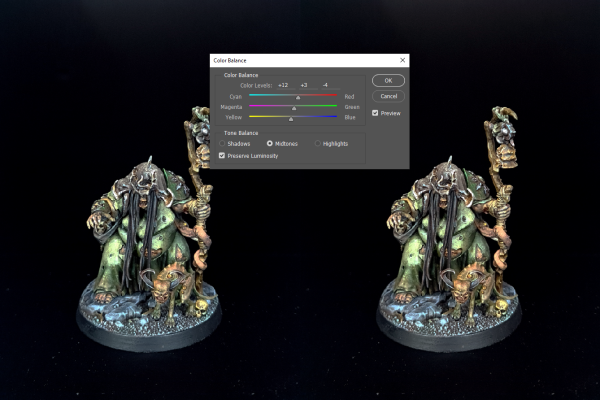Click OK in the Color Balance dialog
The image size is (600, 400).
(387, 80)
